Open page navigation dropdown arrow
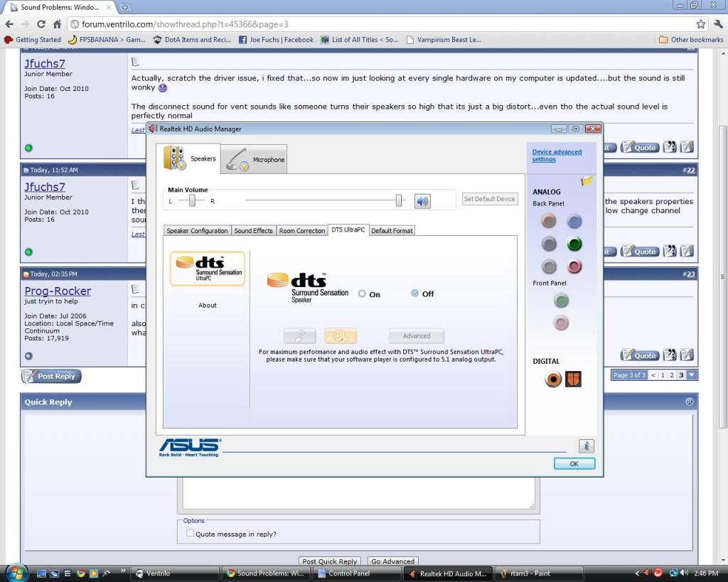Image resolution: width=728 pixels, height=582 pixels. (692, 375)
